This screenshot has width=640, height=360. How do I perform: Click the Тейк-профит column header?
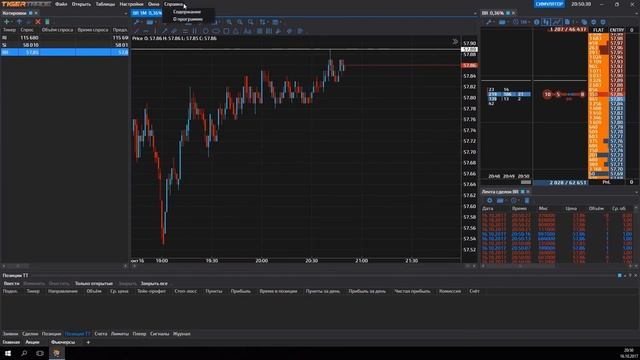[151, 291]
